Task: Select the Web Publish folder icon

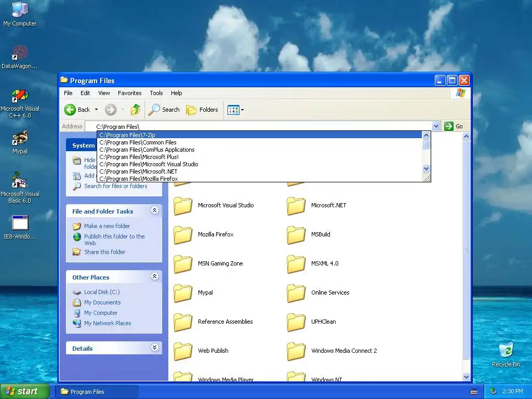Action: click(183, 351)
